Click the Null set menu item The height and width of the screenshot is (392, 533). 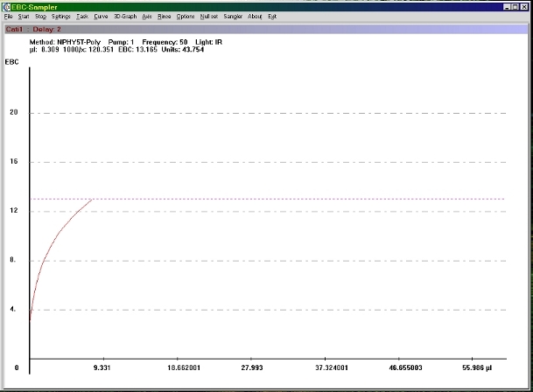point(208,17)
